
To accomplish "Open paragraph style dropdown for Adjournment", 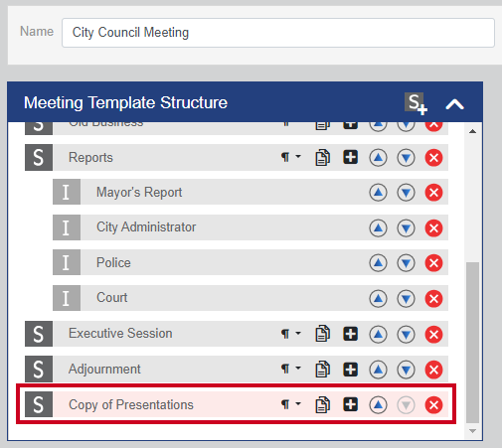I will click(x=291, y=369).
